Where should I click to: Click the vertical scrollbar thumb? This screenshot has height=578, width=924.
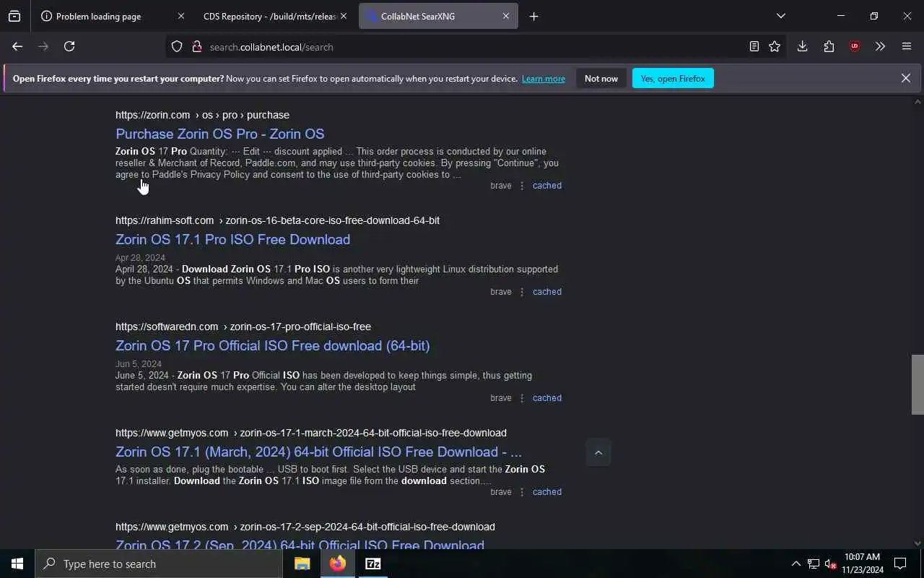(918, 384)
